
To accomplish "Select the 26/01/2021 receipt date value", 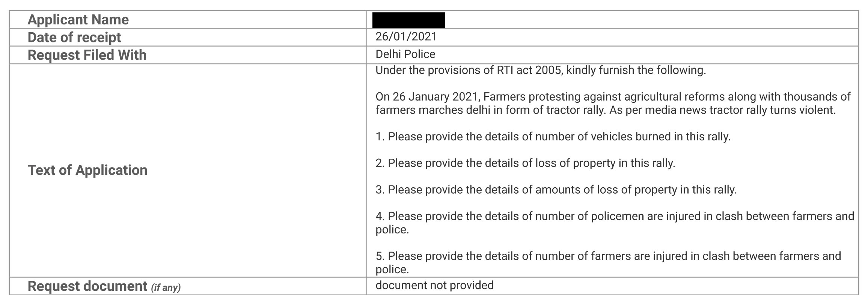I will [406, 36].
